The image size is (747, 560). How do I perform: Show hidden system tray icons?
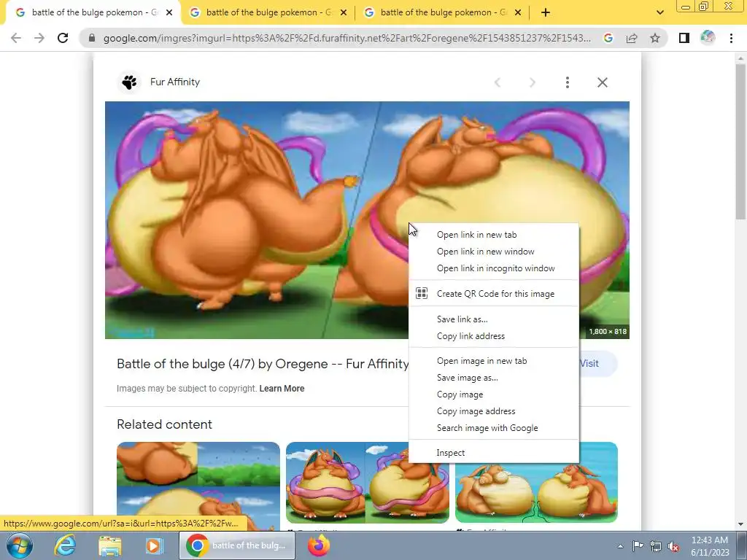(620, 546)
